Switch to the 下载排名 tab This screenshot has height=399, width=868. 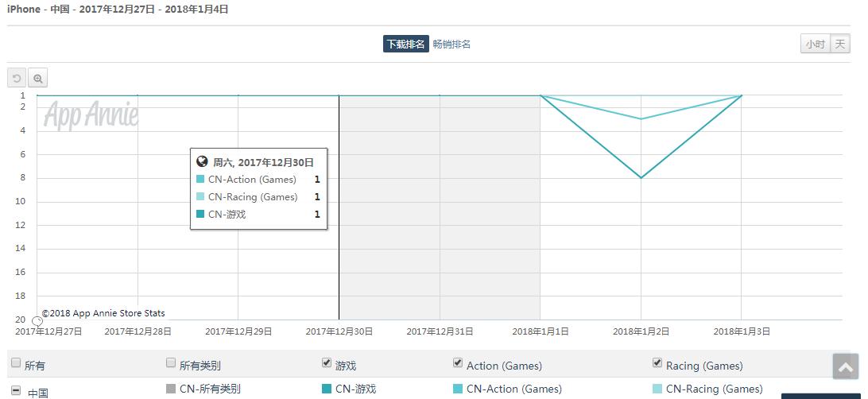click(405, 45)
